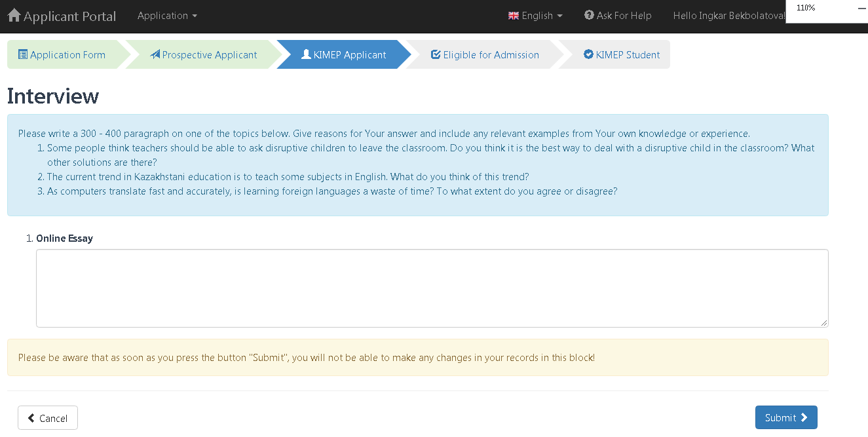The height and width of the screenshot is (437, 868).
Task: Submit the interview essay
Action: (x=786, y=417)
